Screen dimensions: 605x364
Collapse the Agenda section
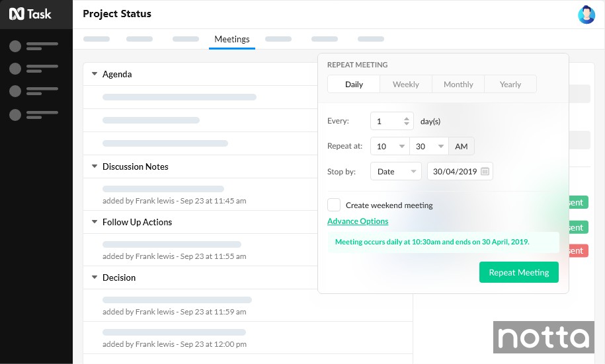(95, 74)
